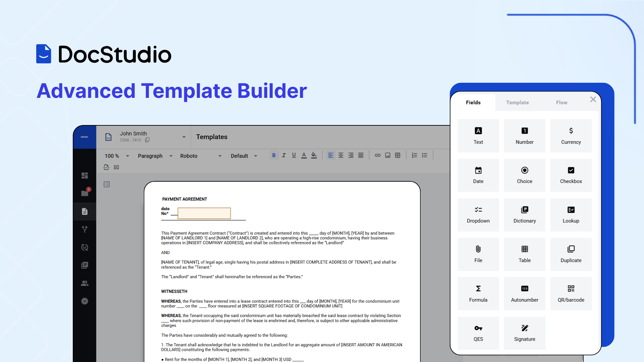Open the text highlight color picker

tap(314, 155)
